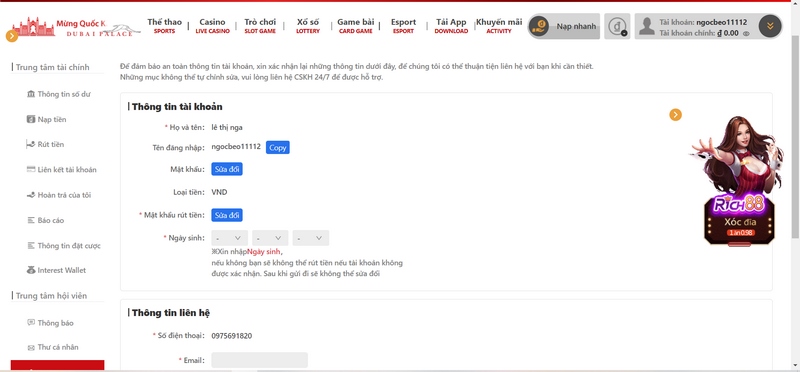Viewport: 800px width, 372px height.
Task: Open the đ currency wallet icon
Action: 617,26
